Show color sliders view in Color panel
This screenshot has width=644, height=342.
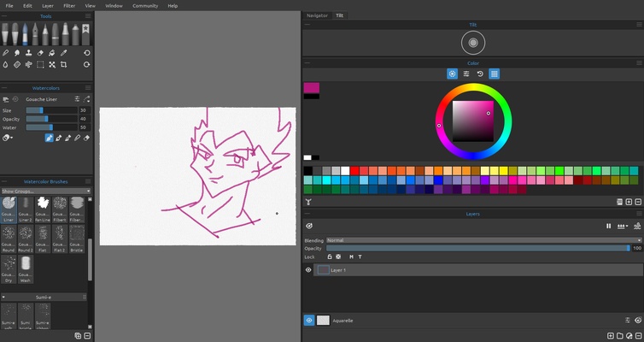[466, 74]
